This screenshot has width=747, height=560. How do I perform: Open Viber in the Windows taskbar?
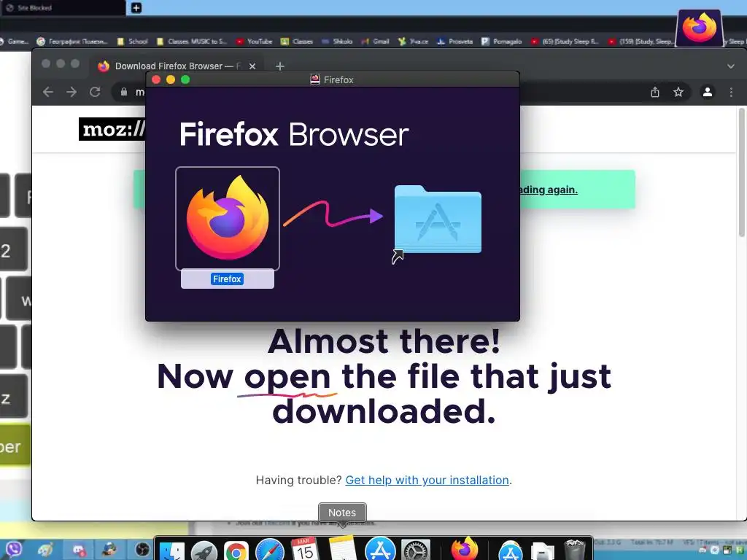click(x=15, y=550)
